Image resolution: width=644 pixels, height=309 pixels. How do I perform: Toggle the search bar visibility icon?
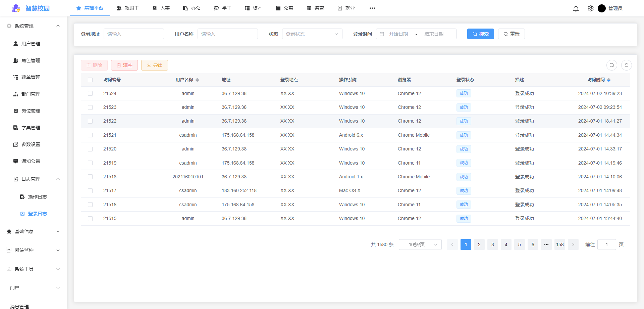611,65
